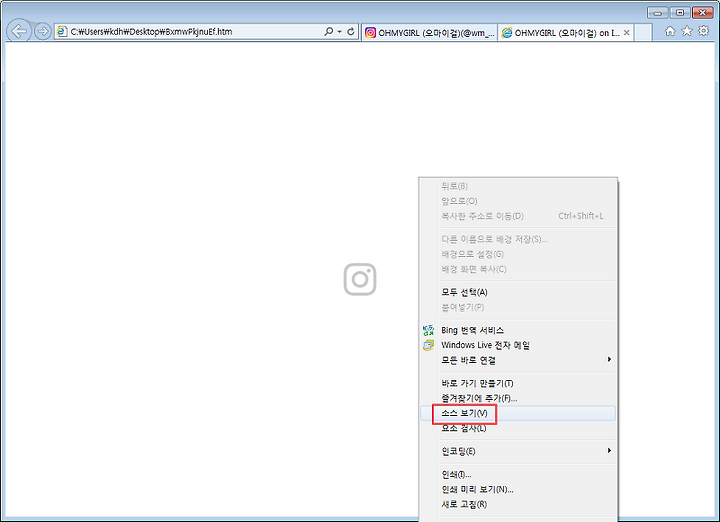Select 새로 고침(R) refresh entry
This screenshot has height=522, width=720.
tap(518, 504)
